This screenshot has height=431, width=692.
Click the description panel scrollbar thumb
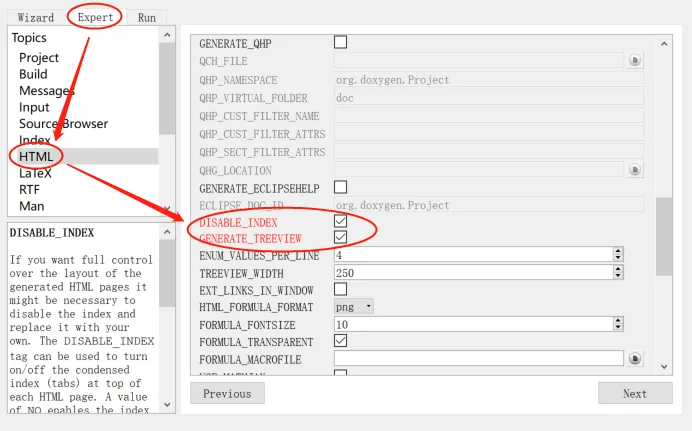click(x=167, y=274)
